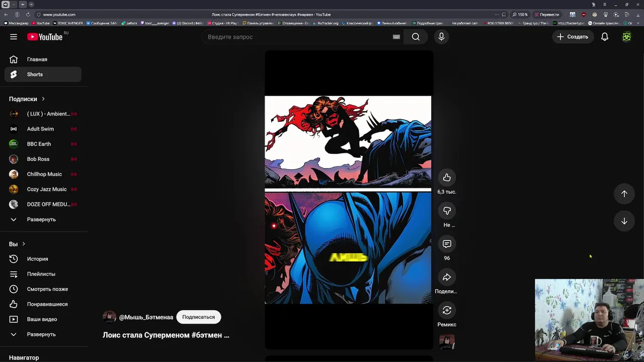Open the ROG STRIX B650 bookmark

(x=498, y=23)
